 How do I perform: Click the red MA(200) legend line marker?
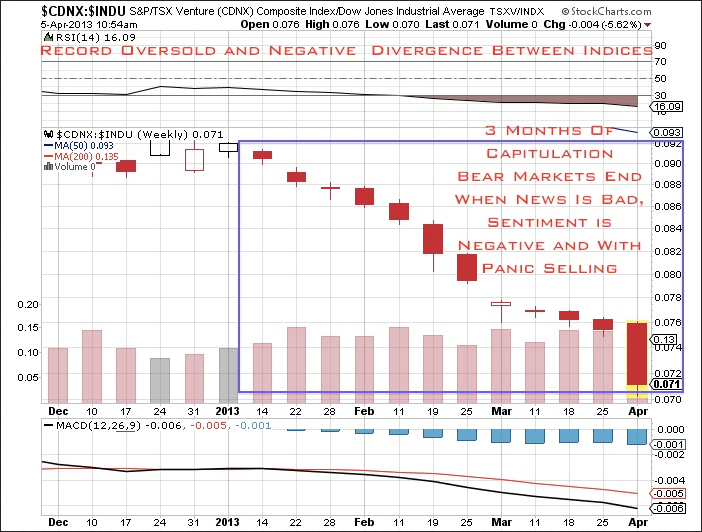tap(48, 156)
